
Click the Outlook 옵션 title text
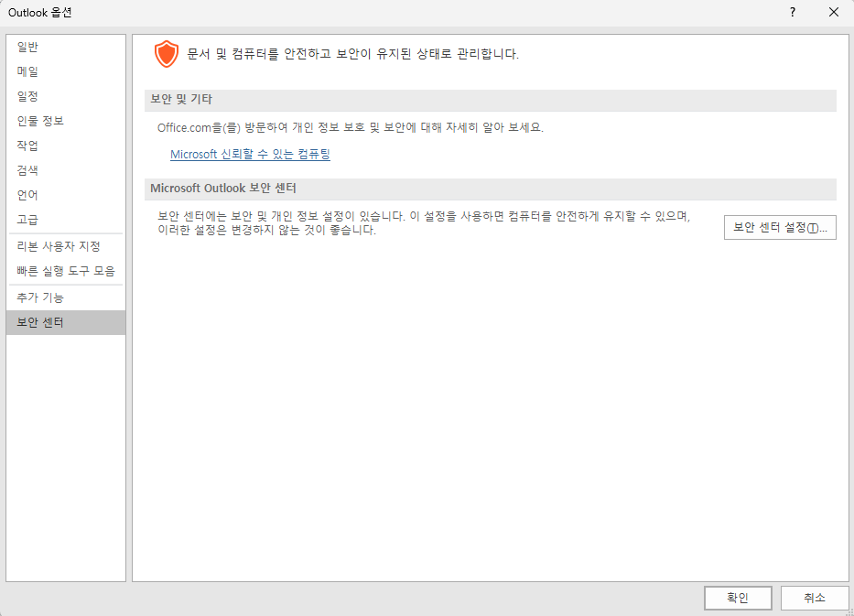(x=39, y=13)
